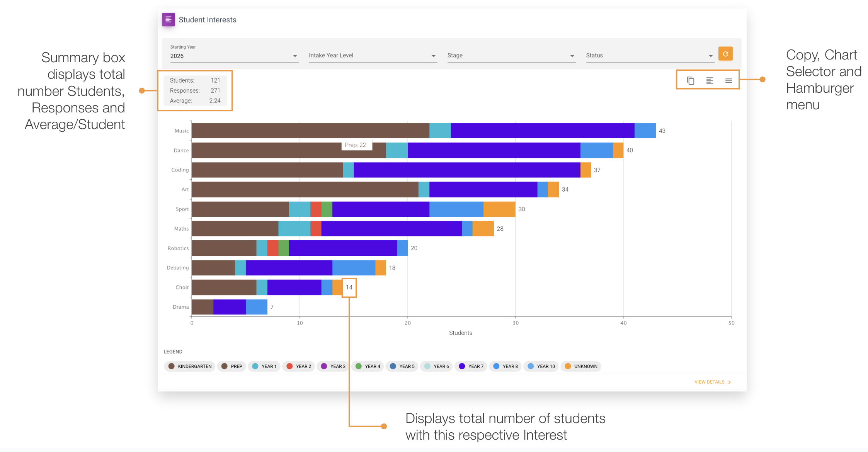868x452 pixels.
Task: Toggle the YEAR 7 legend entry
Action: pos(471,366)
